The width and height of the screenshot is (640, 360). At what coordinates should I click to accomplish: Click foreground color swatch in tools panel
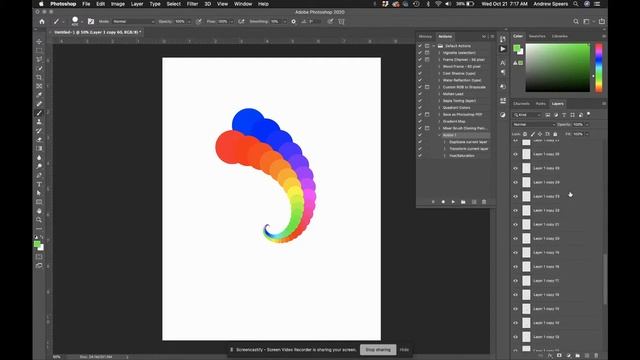point(37,244)
